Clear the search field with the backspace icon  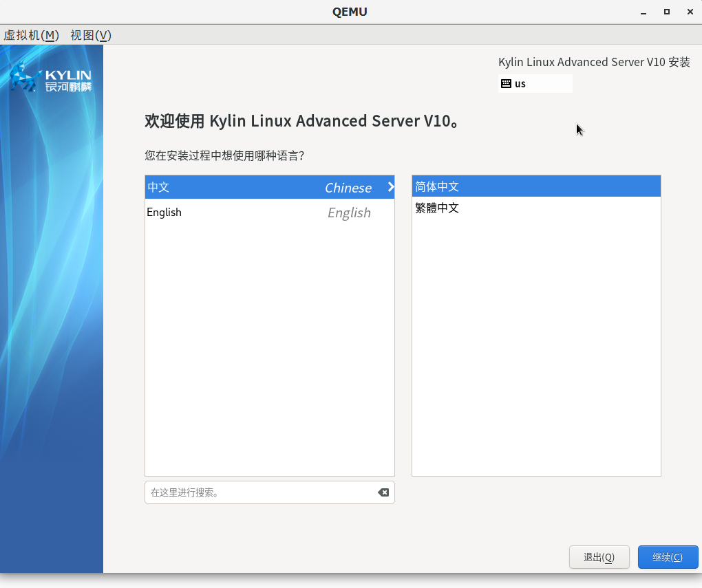[x=383, y=492]
